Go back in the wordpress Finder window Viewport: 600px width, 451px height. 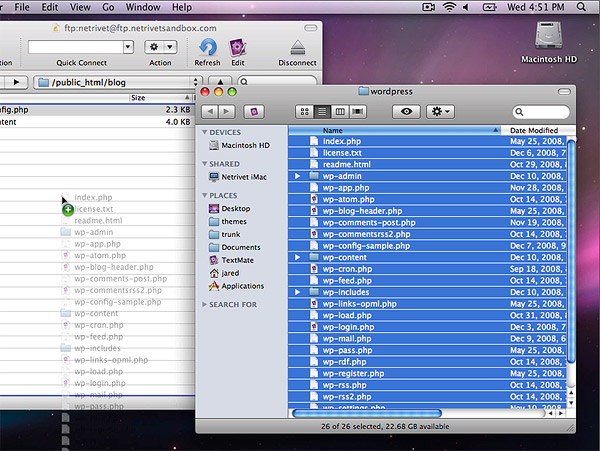(210, 111)
